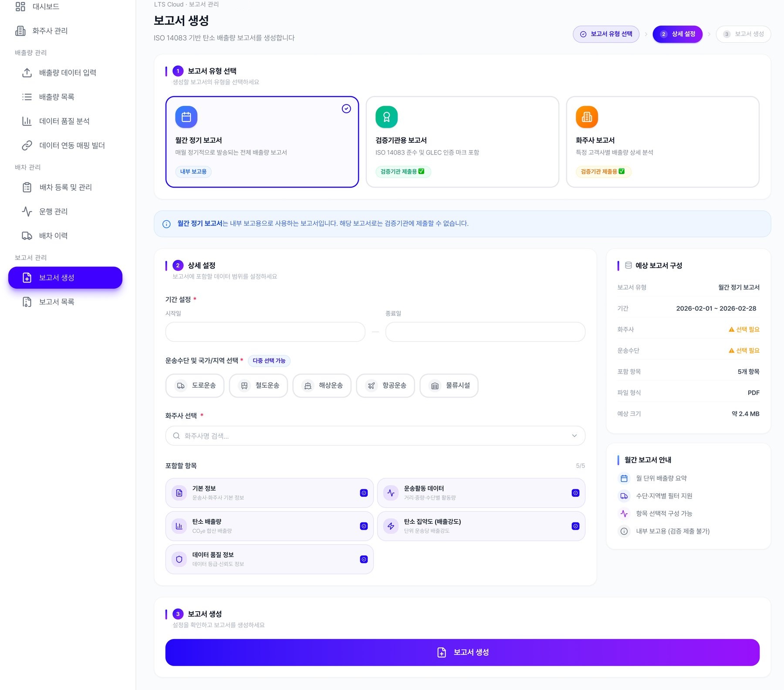784x690 pixels.
Task: Click the blue calendar icon of 월간 정기 보고서
Action: tap(186, 117)
